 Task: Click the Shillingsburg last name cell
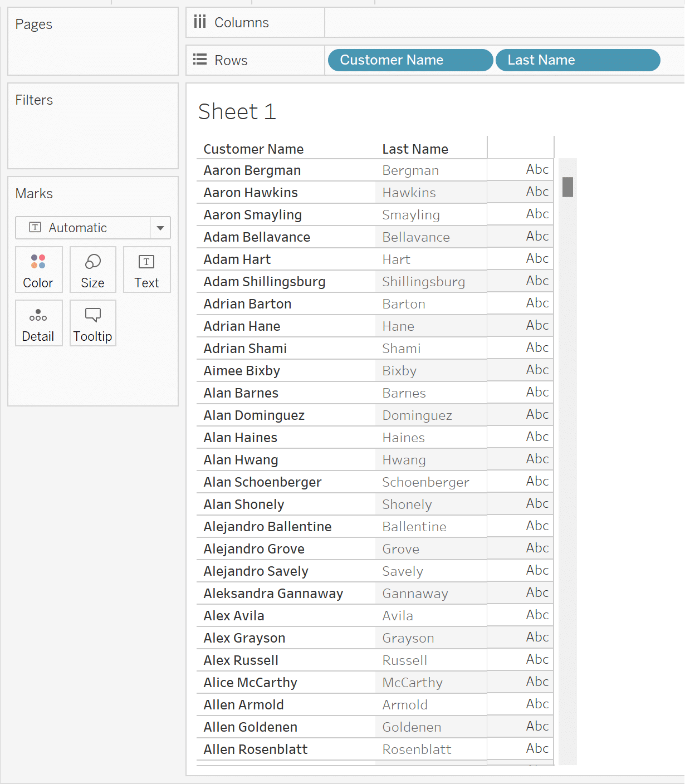423,282
